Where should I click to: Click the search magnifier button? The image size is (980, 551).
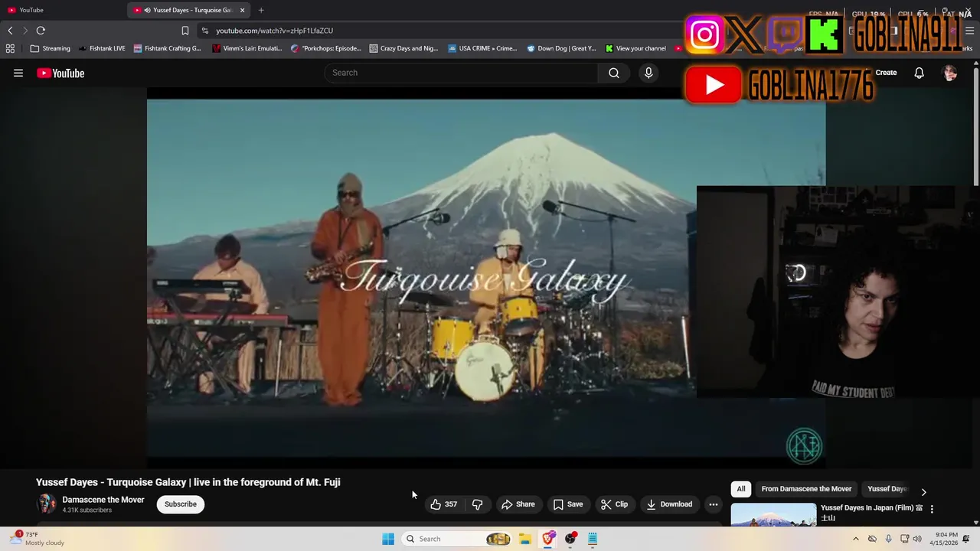[x=613, y=73]
